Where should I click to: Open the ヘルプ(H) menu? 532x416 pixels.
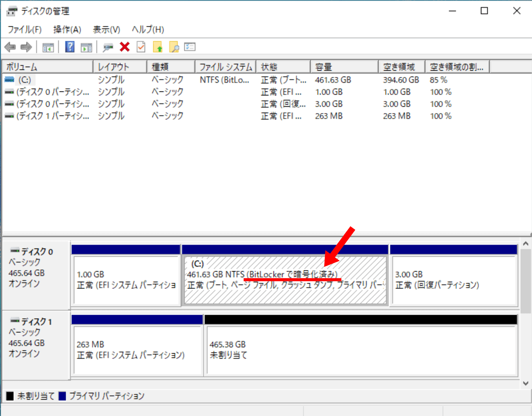coord(148,29)
